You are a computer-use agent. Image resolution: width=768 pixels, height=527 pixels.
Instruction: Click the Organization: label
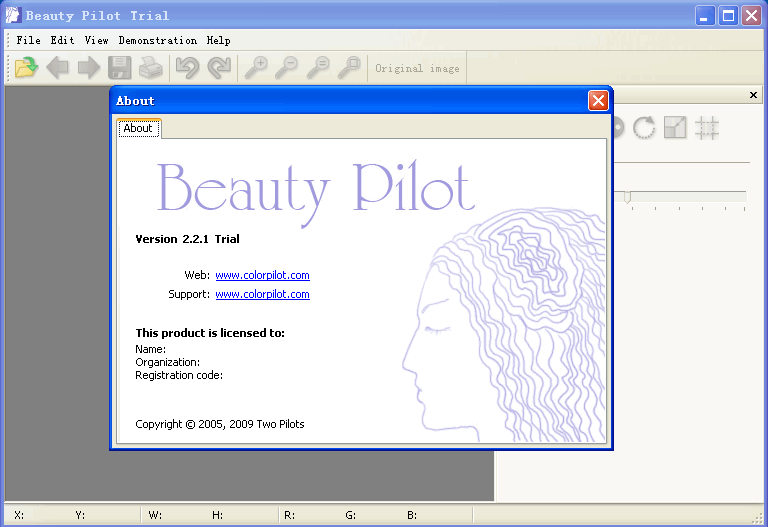click(x=168, y=362)
